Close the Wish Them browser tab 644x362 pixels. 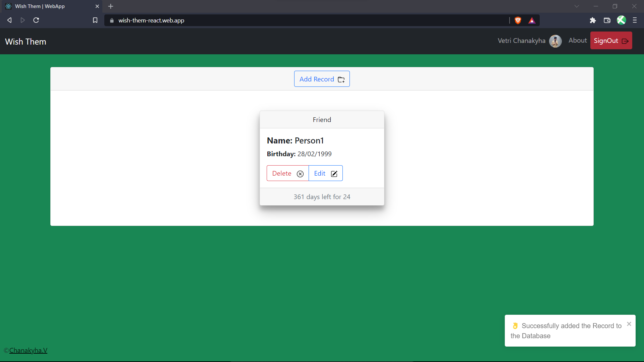point(97,6)
